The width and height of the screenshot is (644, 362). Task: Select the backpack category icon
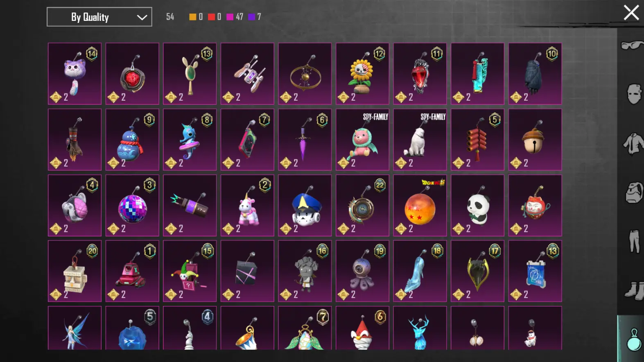coord(634,193)
